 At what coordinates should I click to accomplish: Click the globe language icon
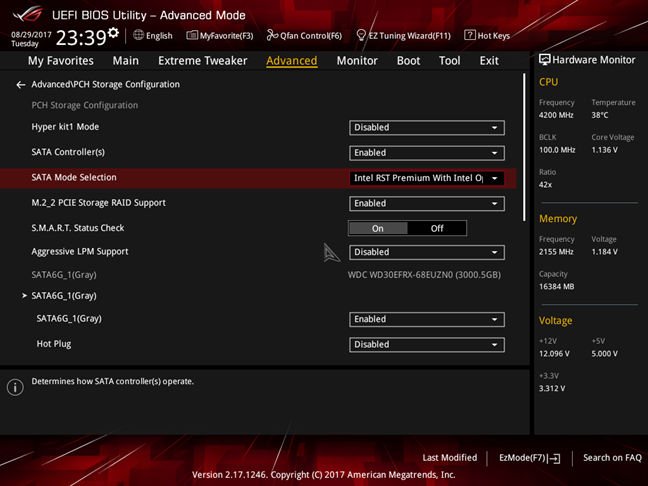138,35
